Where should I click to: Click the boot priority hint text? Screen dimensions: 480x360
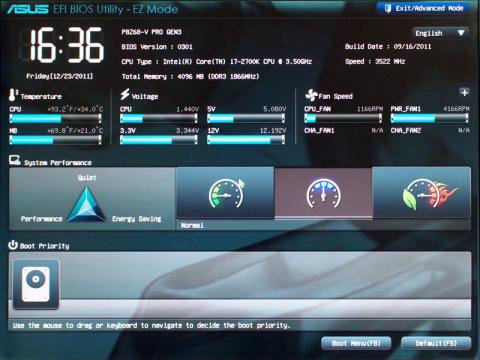pos(152,325)
